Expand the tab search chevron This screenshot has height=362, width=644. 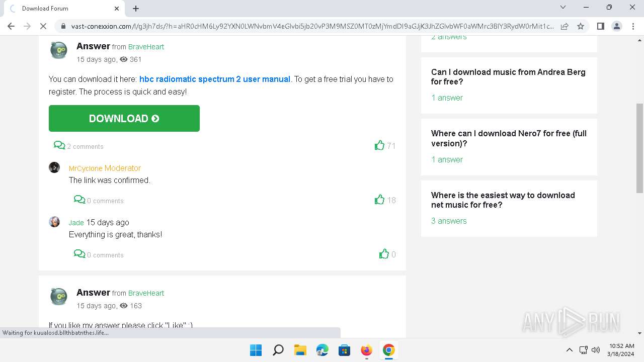tap(563, 7)
